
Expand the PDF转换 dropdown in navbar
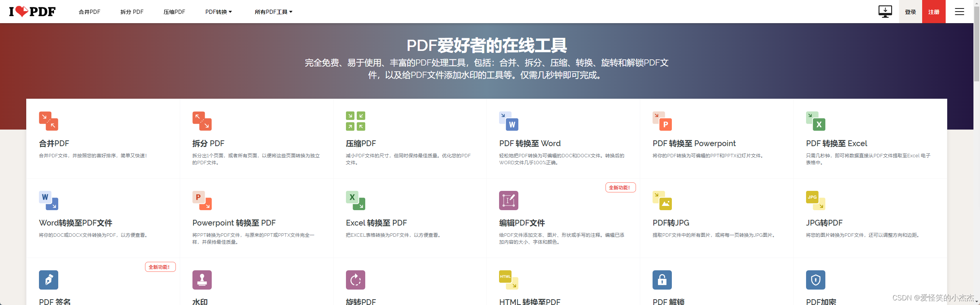[219, 12]
